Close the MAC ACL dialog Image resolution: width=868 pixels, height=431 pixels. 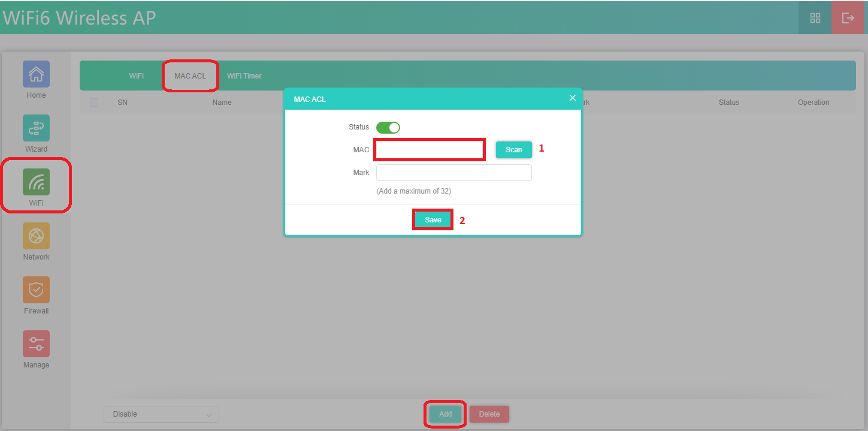[572, 98]
